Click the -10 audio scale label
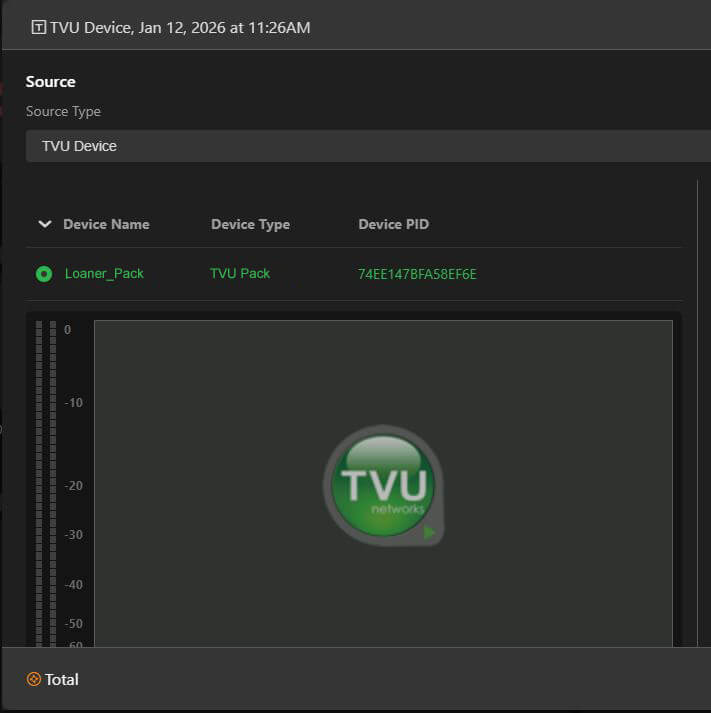This screenshot has width=711, height=713. [74, 403]
